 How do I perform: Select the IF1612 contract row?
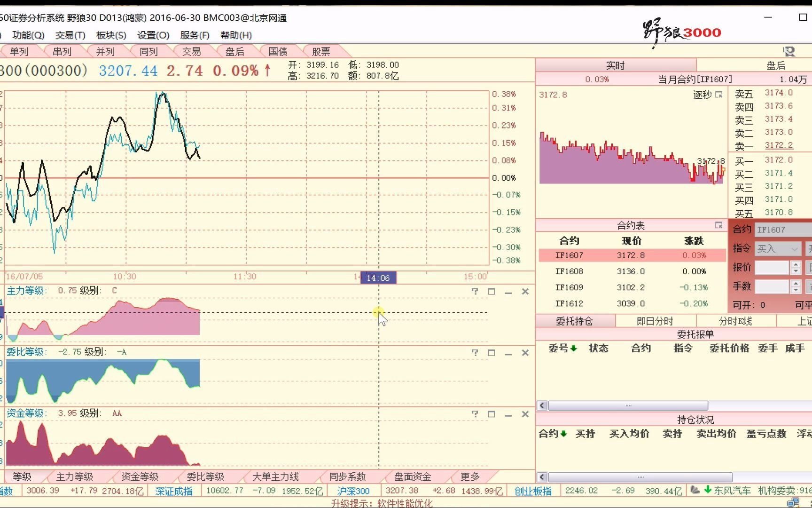[632, 303]
